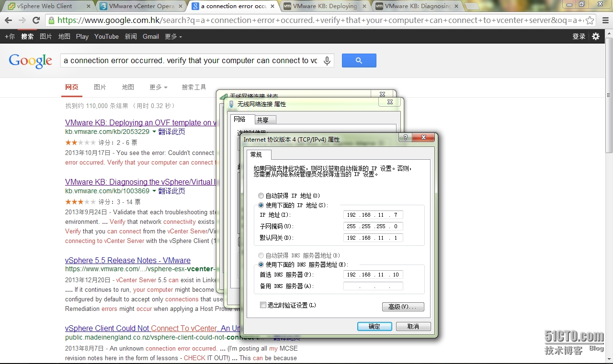Image resolution: width=613 pixels, height=364 pixels.
Task: Start voice search with microphone icon
Action: 327,61
